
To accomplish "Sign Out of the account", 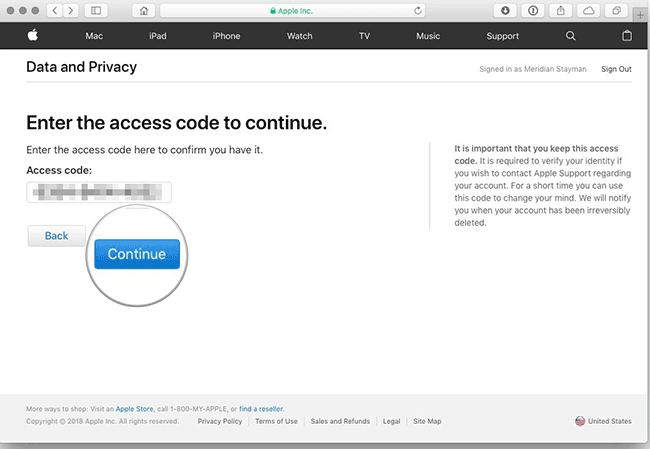I will [x=616, y=69].
